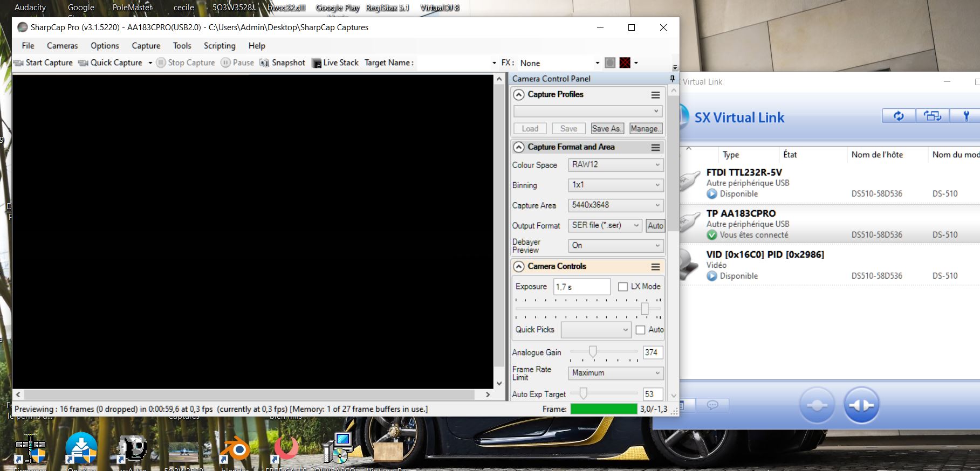Click the Exposure value field
Image resolution: width=980 pixels, height=471 pixels.
582,287
